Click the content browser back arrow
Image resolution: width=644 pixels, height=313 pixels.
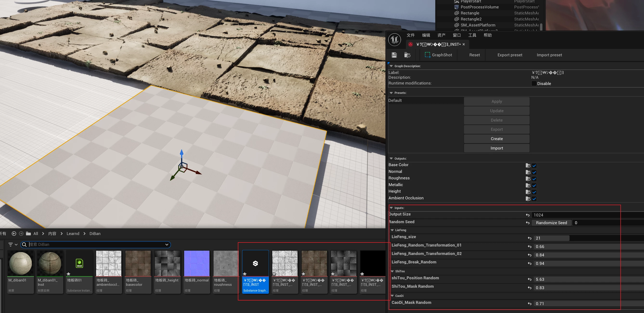pos(14,234)
